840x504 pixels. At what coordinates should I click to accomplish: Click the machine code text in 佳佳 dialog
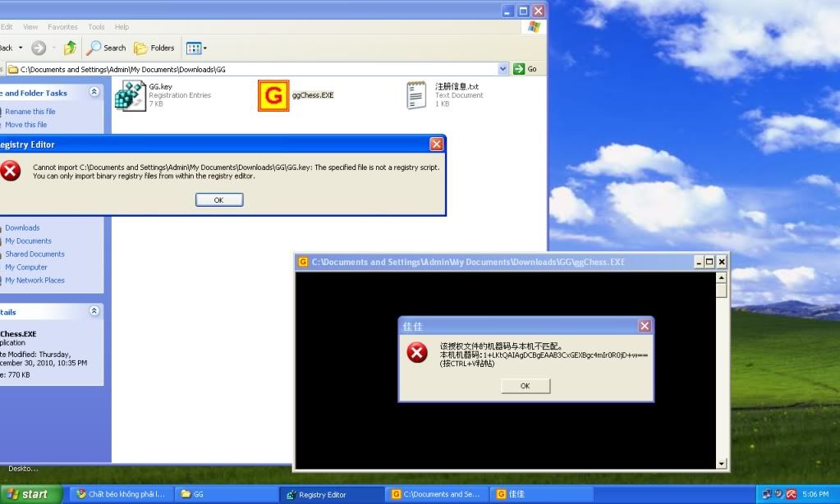(544, 355)
